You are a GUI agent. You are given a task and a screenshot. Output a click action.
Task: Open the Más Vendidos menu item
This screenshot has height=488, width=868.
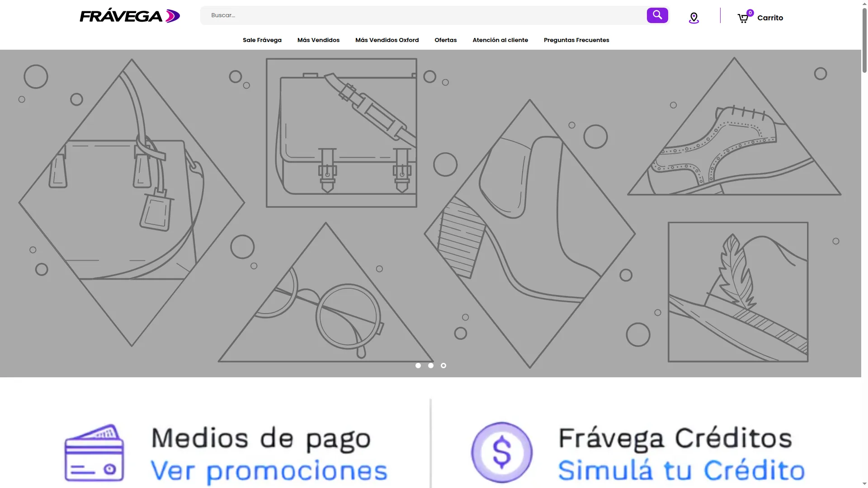[318, 40]
